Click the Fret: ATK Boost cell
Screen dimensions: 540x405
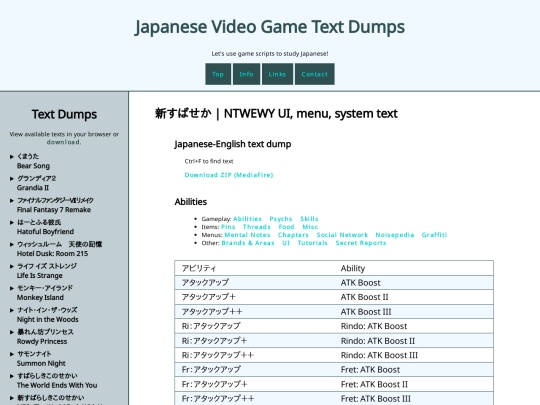pos(414,370)
